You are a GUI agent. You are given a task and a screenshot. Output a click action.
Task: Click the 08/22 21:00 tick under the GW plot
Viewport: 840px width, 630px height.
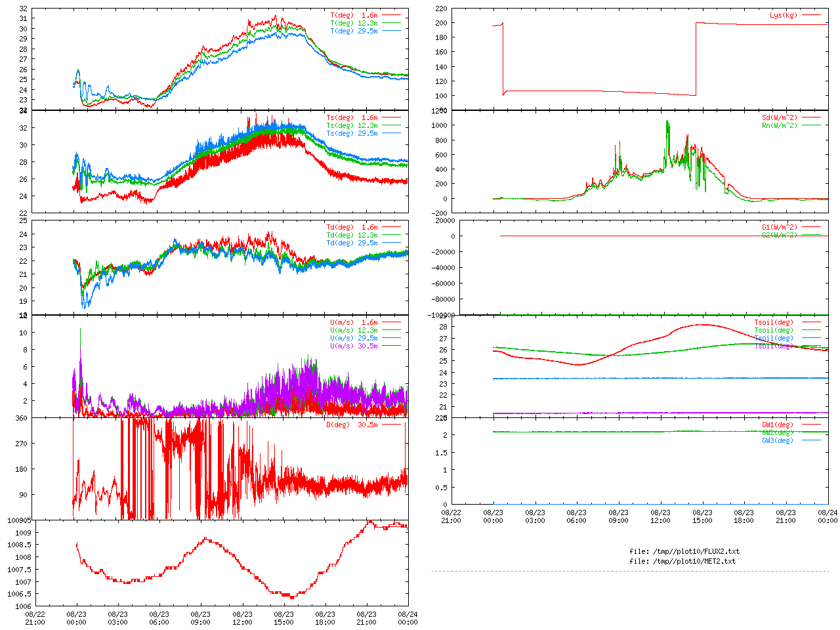tap(451, 516)
